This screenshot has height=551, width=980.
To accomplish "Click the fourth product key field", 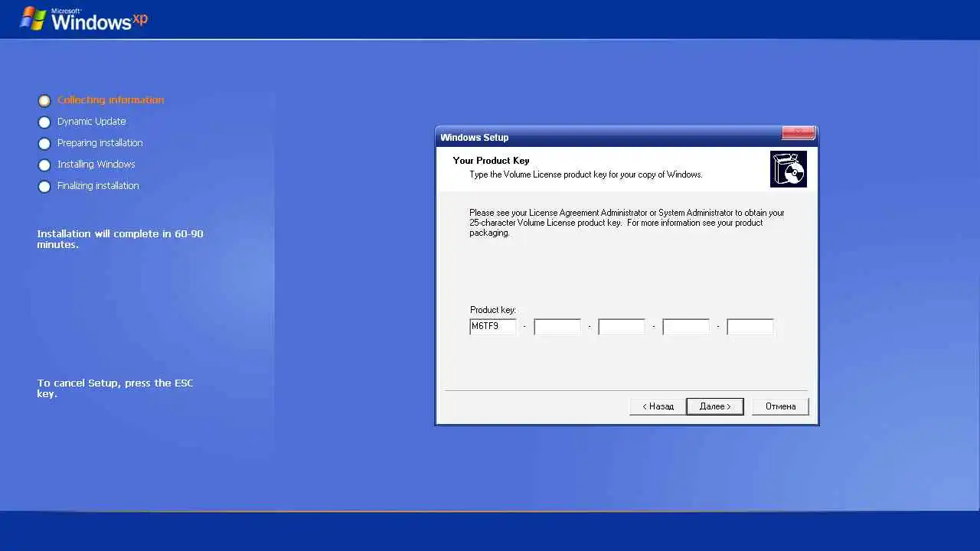I will coord(686,327).
